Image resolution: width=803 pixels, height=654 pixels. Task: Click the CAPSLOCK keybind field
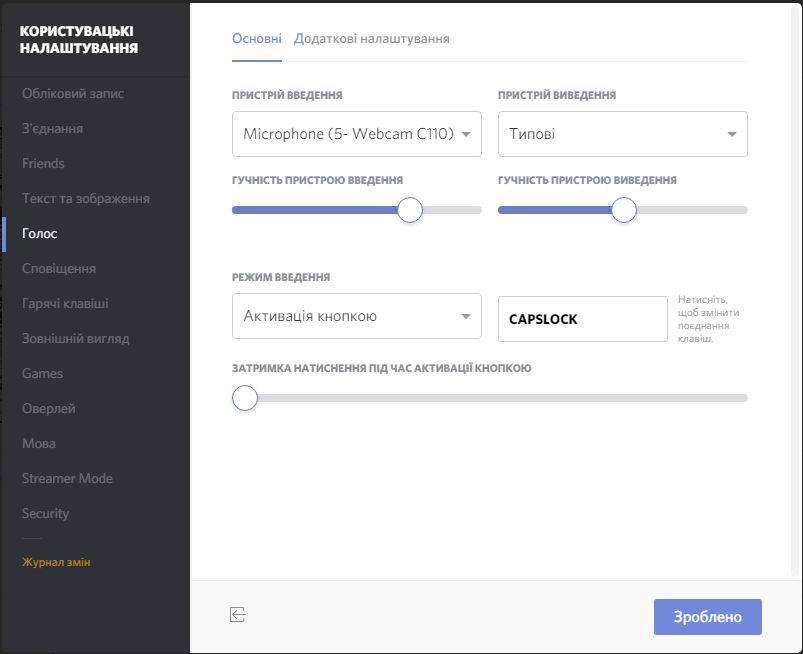(582, 319)
